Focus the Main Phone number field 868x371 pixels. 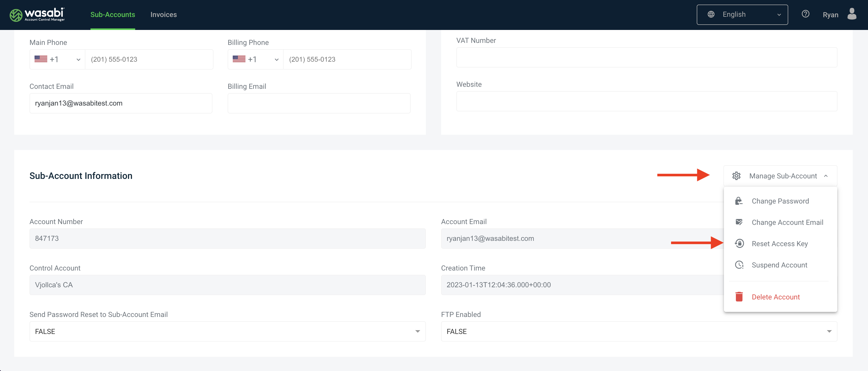[149, 59]
